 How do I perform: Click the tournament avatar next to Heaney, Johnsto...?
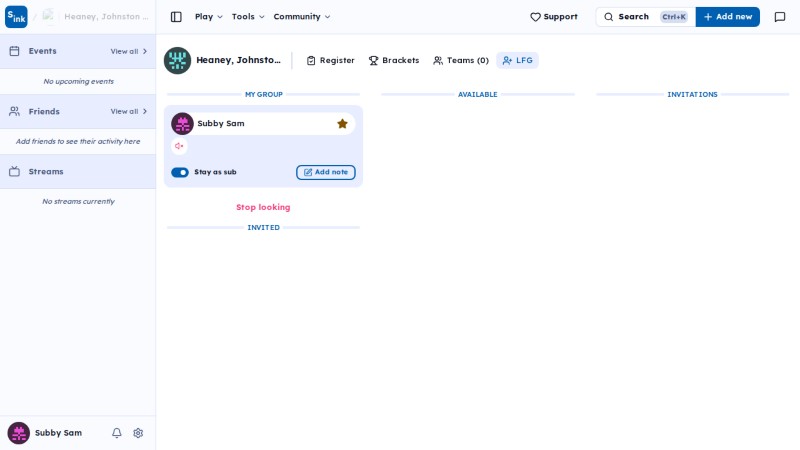coord(177,60)
